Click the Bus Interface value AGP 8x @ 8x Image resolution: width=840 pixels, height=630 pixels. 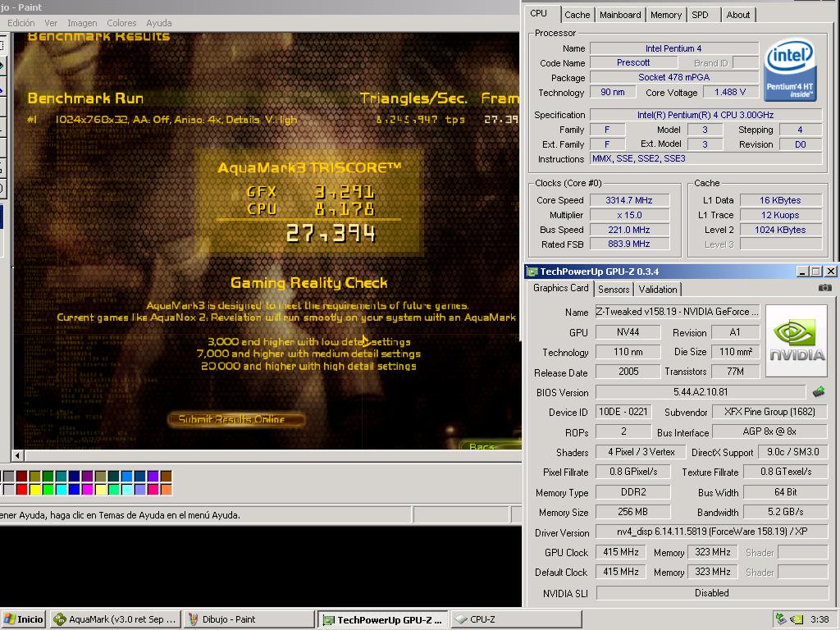click(x=769, y=431)
